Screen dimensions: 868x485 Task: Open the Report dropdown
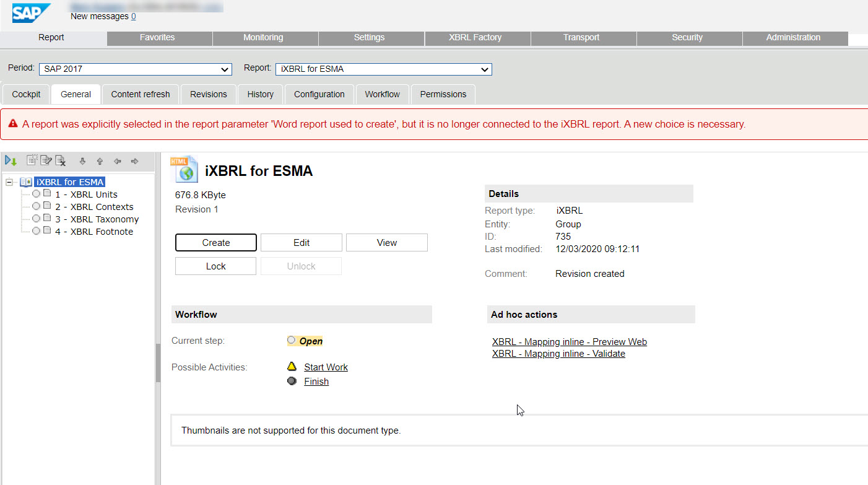384,69
